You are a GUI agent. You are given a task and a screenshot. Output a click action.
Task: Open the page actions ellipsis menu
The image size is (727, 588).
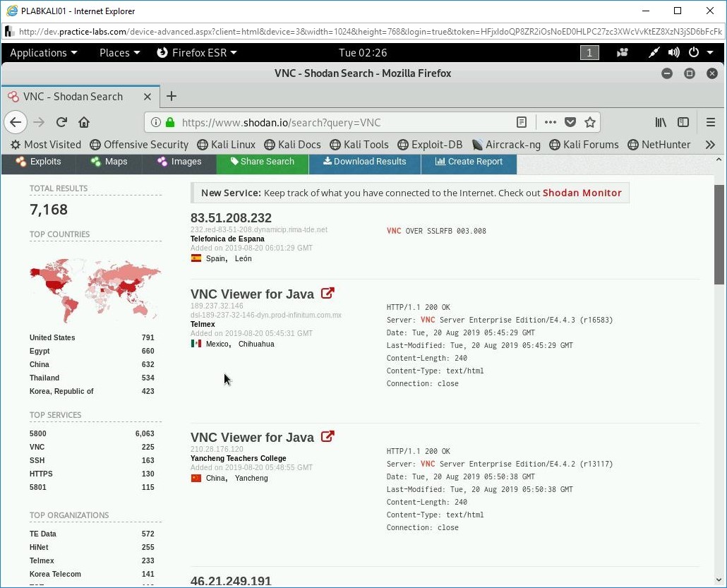point(550,121)
